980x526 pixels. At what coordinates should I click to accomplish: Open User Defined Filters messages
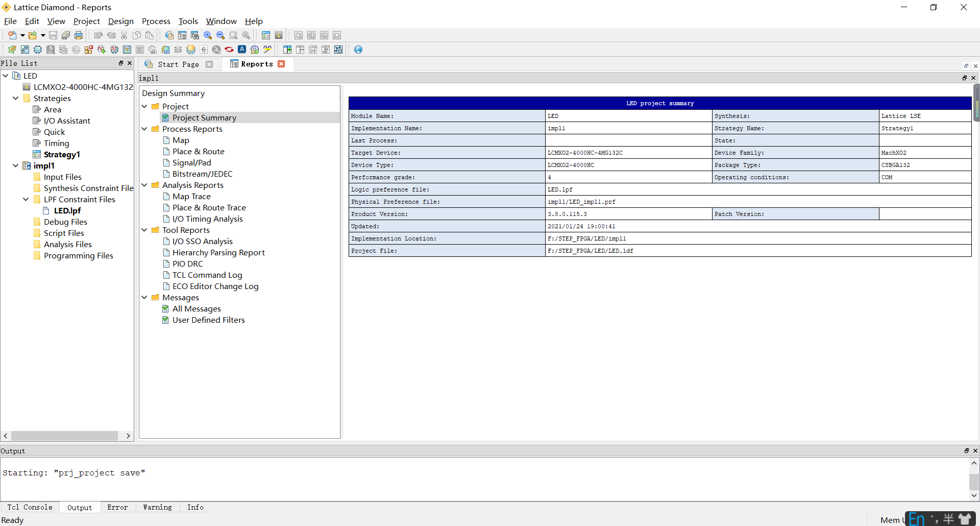pyautogui.click(x=208, y=320)
